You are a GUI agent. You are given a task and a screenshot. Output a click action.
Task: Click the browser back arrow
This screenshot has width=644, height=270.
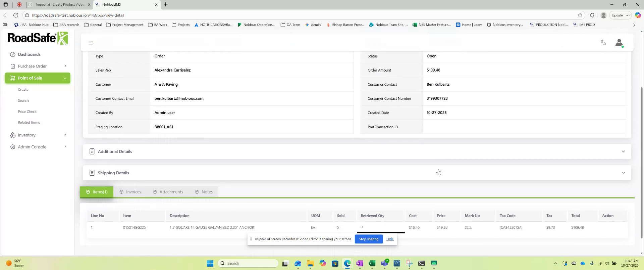pyautogui.click(x=5, y=15)
